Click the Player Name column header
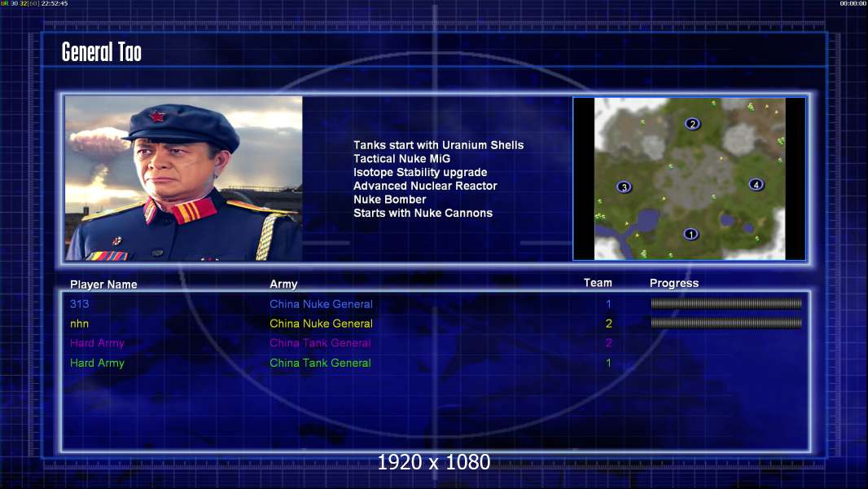Viewport: 868px width, 489px height. coord(103,284)
